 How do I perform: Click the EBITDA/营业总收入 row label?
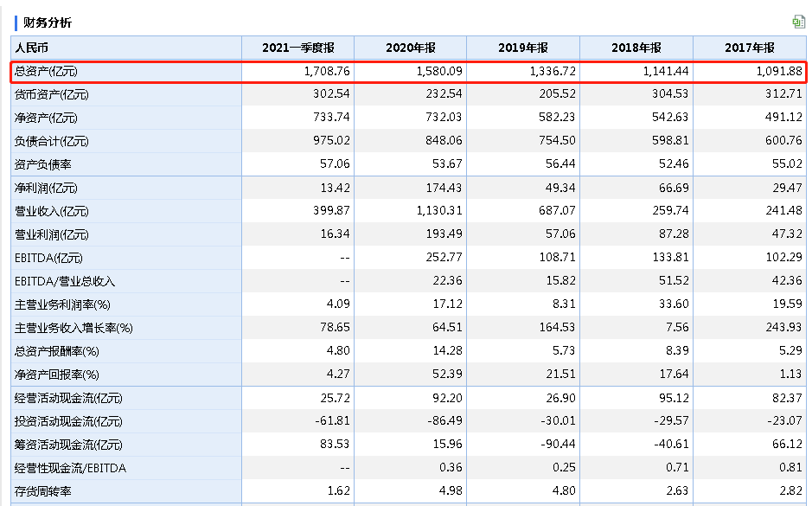[x=65, y=281]
